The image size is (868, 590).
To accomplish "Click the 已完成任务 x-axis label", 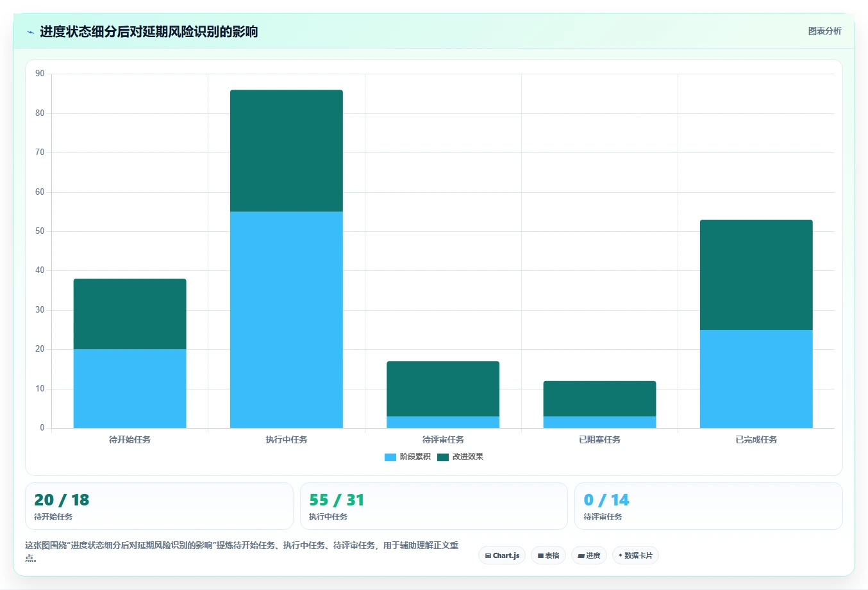I will point(756,439).
